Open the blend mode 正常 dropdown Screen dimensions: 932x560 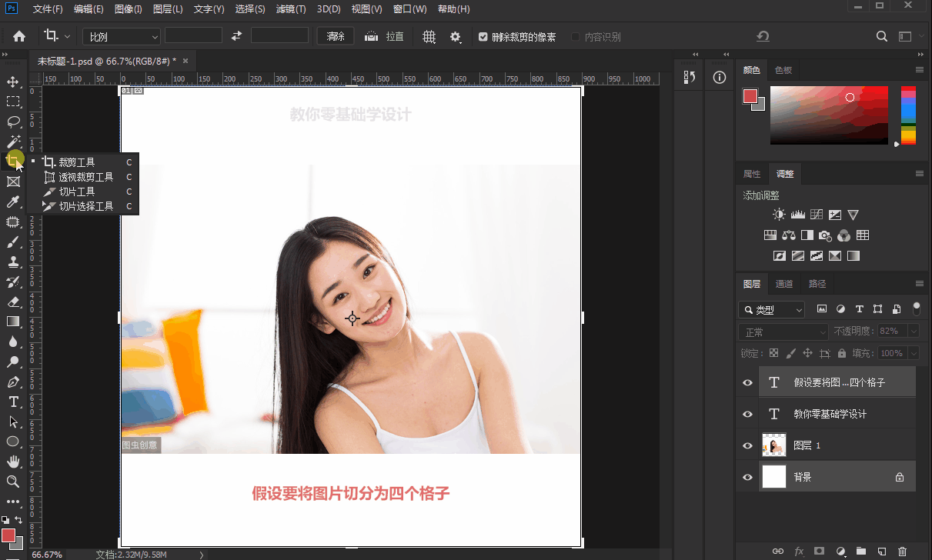click(x=783, y=332)
